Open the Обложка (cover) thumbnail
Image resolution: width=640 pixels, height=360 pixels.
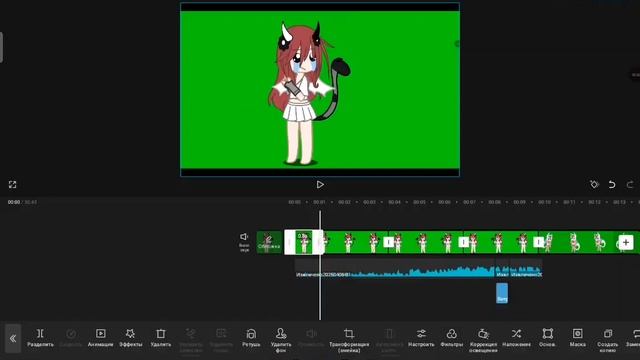pos(270,242)
